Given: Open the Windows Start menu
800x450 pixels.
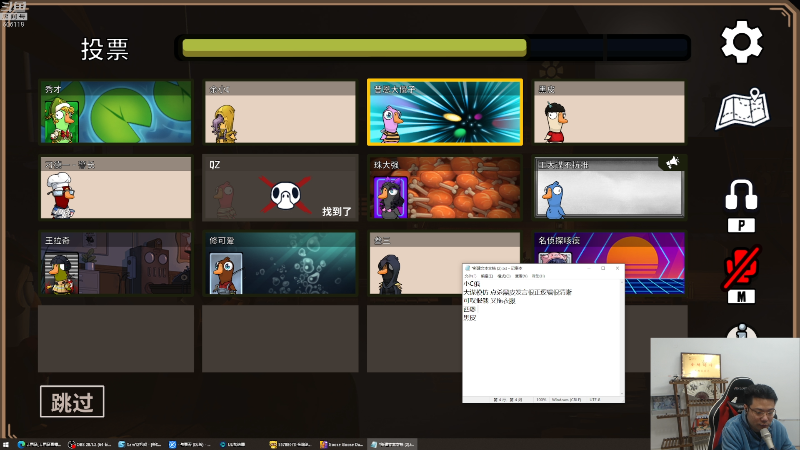Looking at the screenshot, I should pyautogui.click(x=6, y=444).
